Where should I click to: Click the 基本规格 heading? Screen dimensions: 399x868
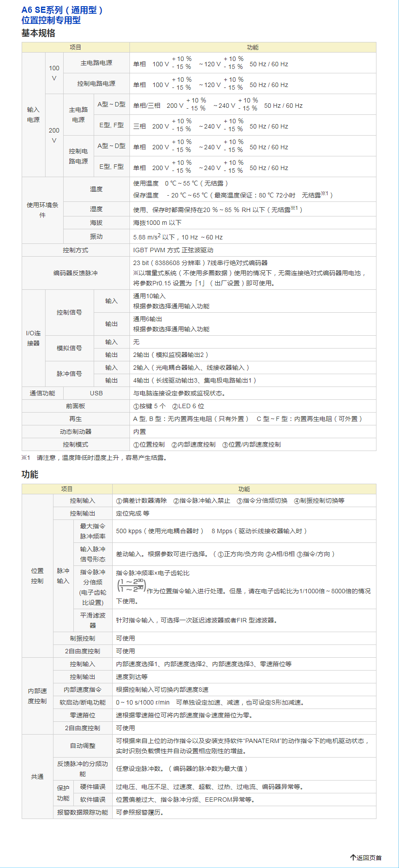click(38, 33)
